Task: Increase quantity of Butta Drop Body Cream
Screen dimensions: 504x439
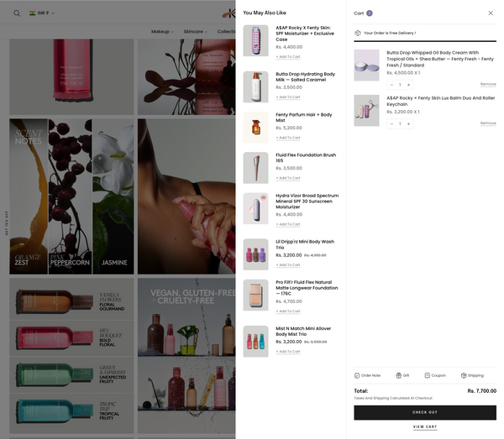Action: (408, 85)
